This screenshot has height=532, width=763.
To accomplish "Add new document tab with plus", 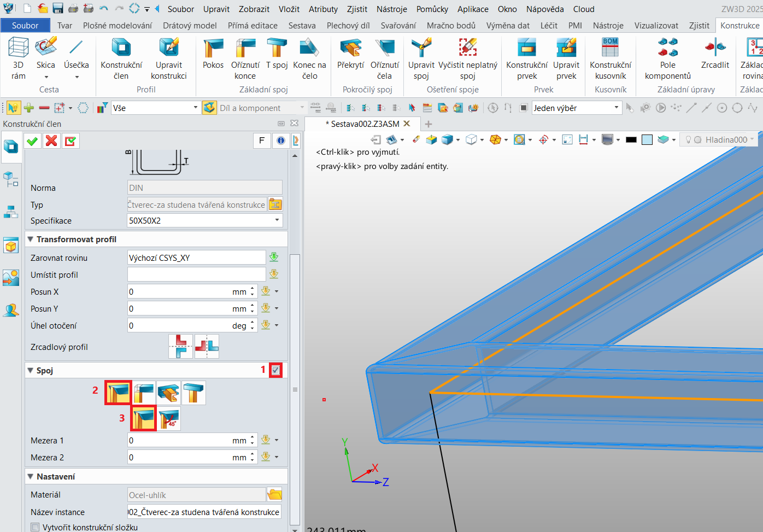I will [x=429, y=124].
